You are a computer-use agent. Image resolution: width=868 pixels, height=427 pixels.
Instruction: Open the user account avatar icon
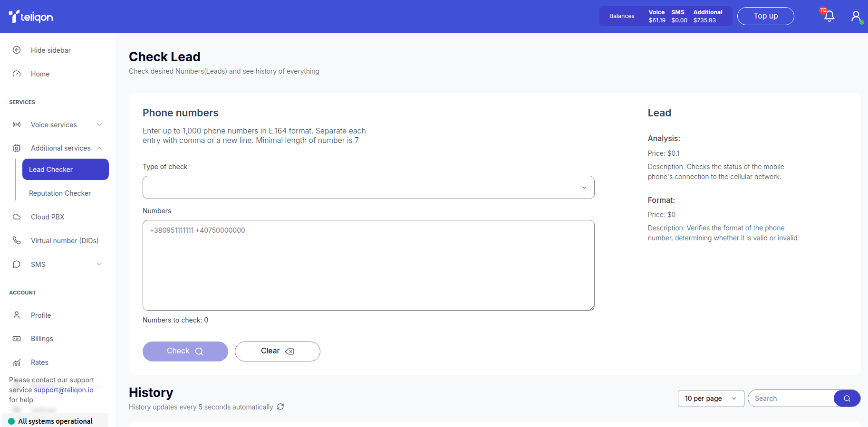pos(856,17)
